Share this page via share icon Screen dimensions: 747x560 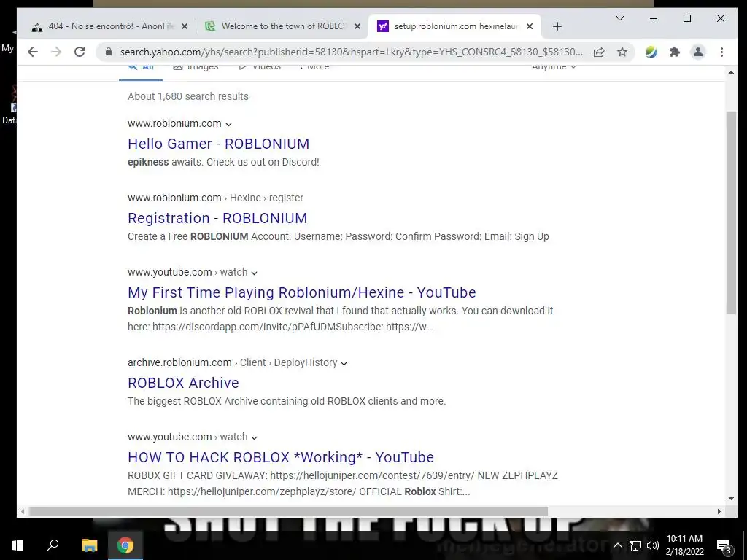coord(600,52)
